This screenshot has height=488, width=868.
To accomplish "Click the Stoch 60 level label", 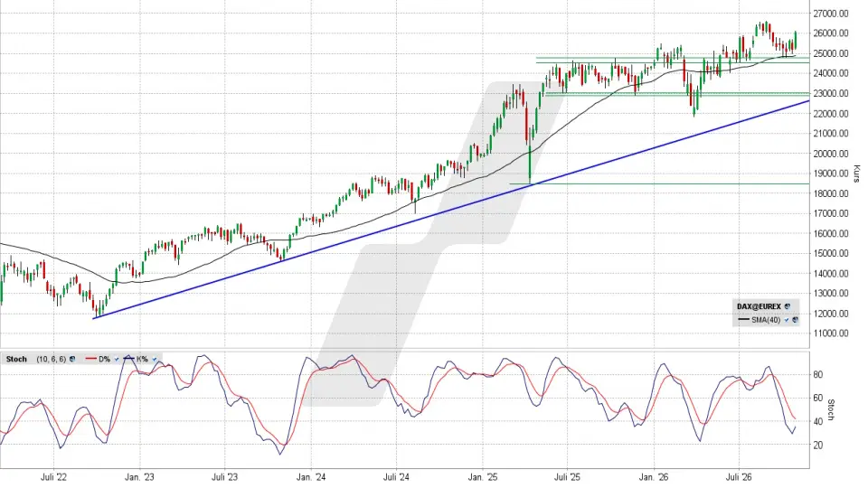I will (x=817, y=398).
